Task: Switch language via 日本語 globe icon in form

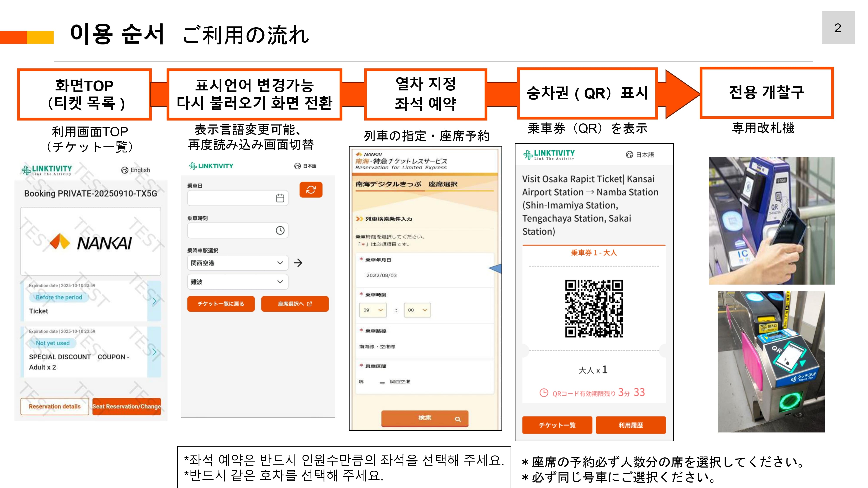Action: 298,166
